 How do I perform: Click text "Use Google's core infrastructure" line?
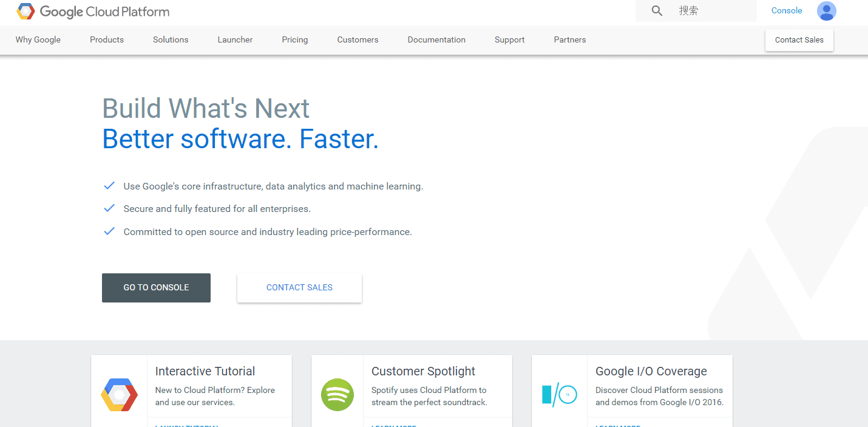click(x=273, y=186)
